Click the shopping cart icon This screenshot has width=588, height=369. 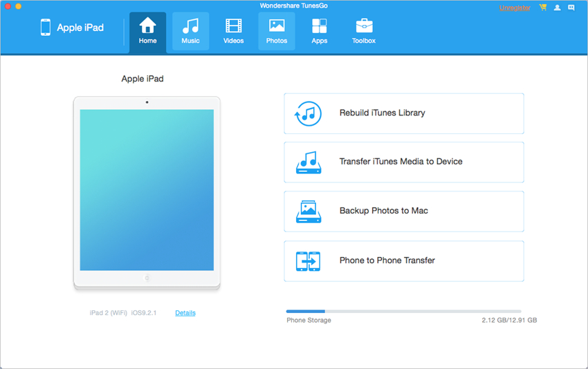point(543,8)
